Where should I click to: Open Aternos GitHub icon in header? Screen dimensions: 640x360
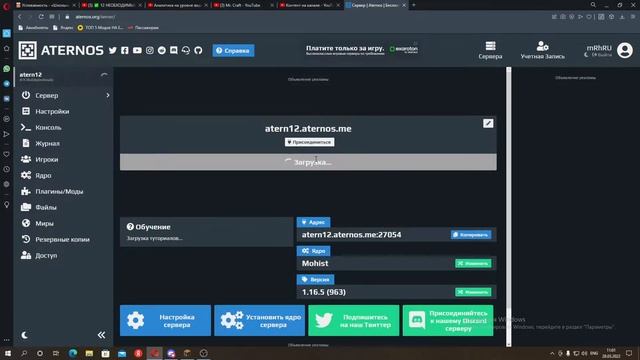click(198, 51)
